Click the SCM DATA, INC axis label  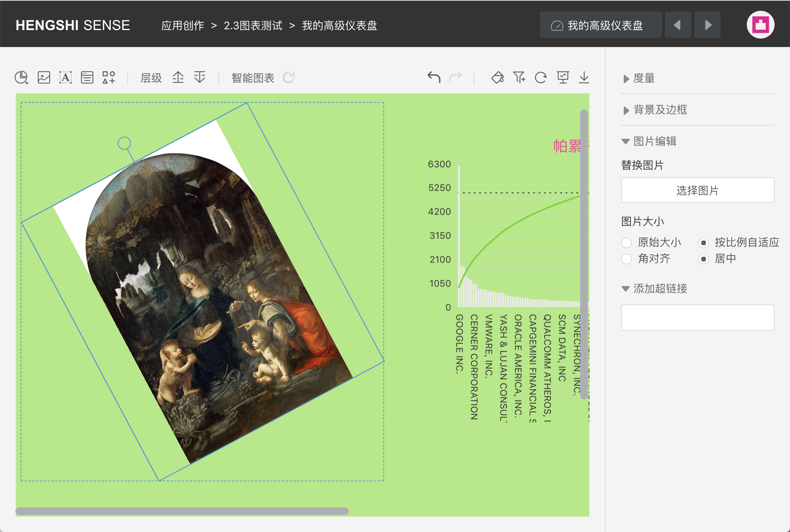[x=562, y=348]
